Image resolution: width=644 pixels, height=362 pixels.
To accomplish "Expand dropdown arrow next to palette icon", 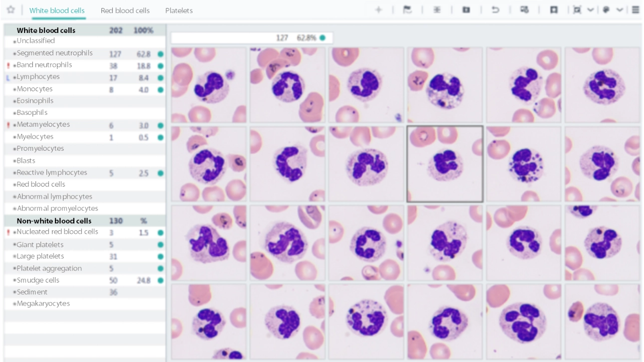I will coord(620,10).
